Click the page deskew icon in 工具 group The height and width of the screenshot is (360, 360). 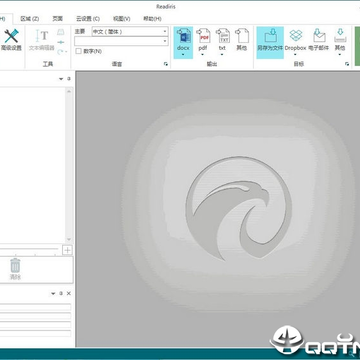(61, 32)
